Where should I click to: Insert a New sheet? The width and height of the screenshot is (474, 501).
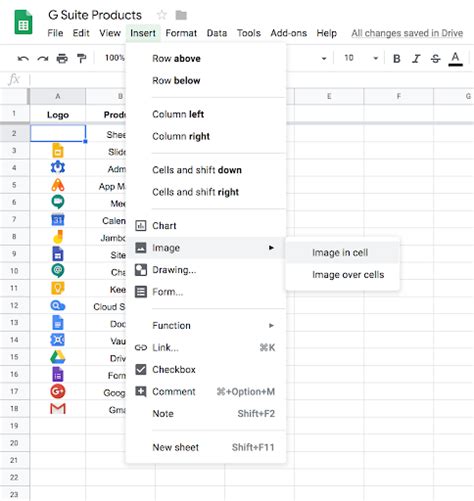pyautogui.click(x=206, y=447)
